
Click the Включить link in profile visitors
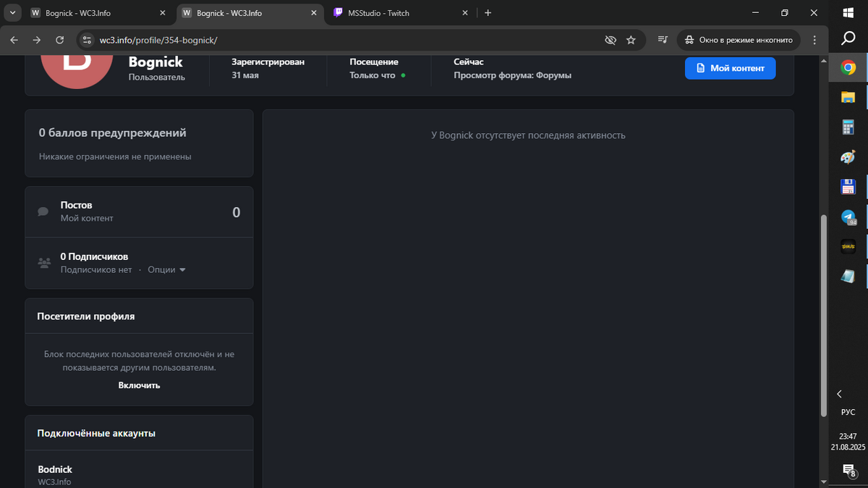(x=140, y=385)
